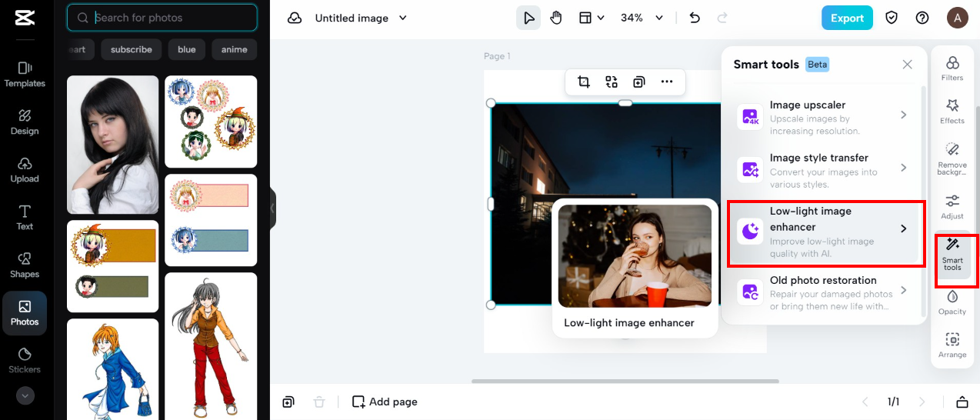The width and height of the screenshot is (980, 420).
Task: Click the cloud save status icon
Action: 295,18
